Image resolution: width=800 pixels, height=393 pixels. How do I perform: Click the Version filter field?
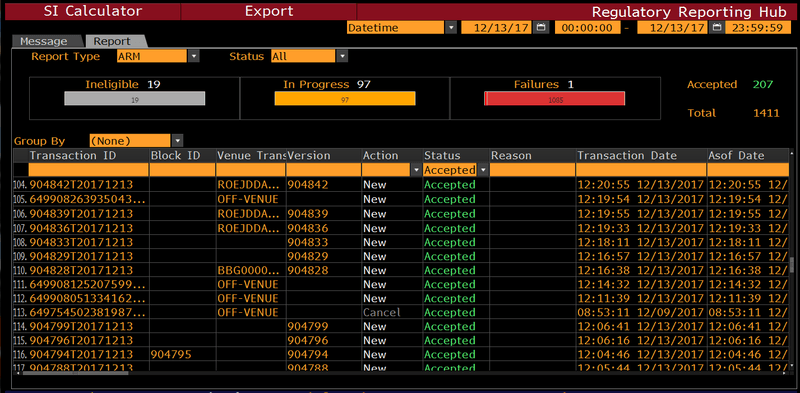[x=323, y=170]
